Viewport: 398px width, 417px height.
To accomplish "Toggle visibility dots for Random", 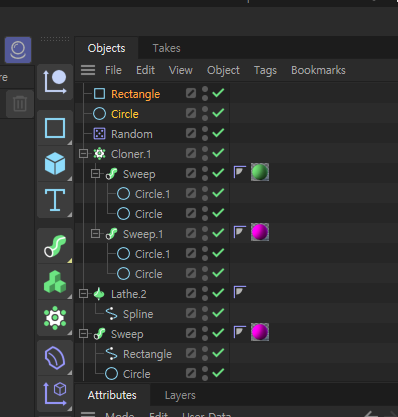I will 205,133.
